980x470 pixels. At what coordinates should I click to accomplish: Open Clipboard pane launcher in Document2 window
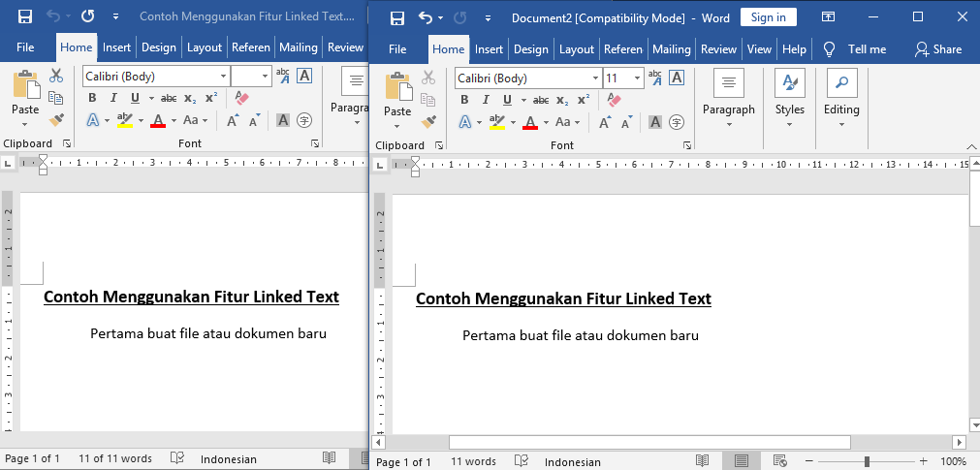[439, 145]
